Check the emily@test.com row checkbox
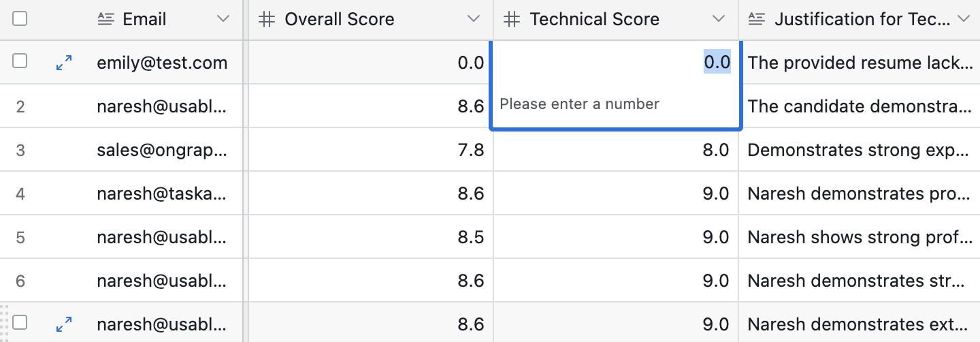980x342 pixels. (x=20, y=61)
